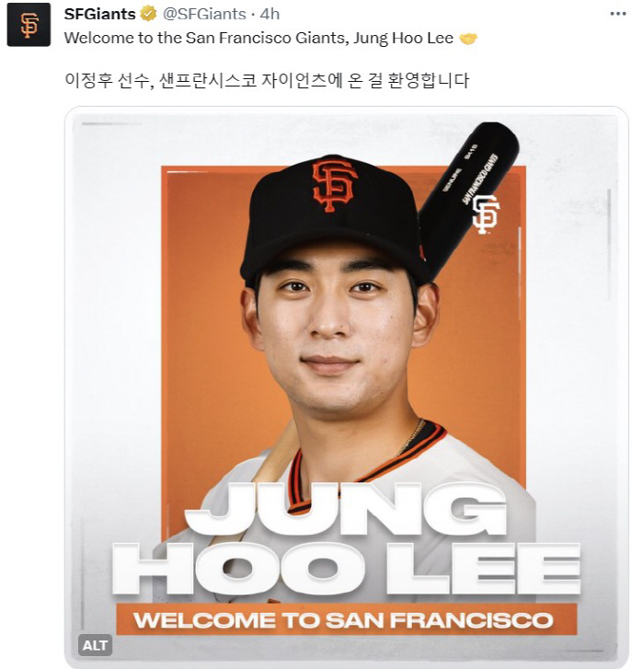Click the HOO LEE text in the graphic
Viewport: 644px width, 669px height.
pyautogui.click(x=346, y=570)
